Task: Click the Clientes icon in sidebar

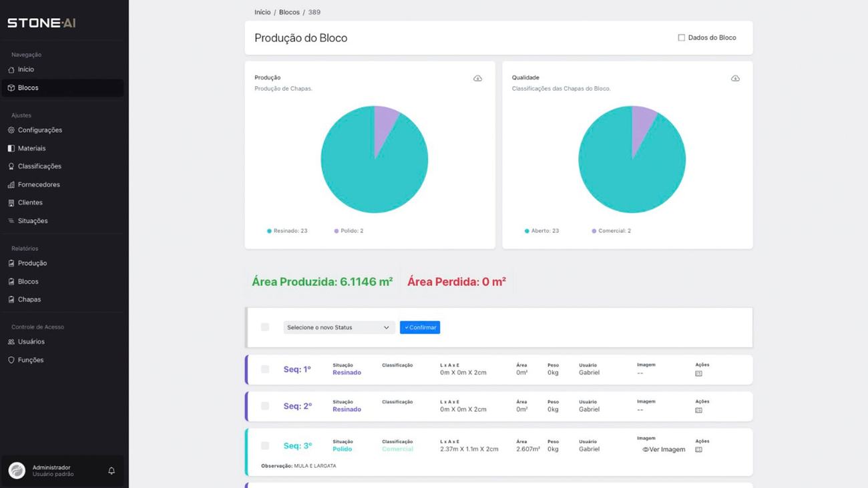Action: [11, 202]
